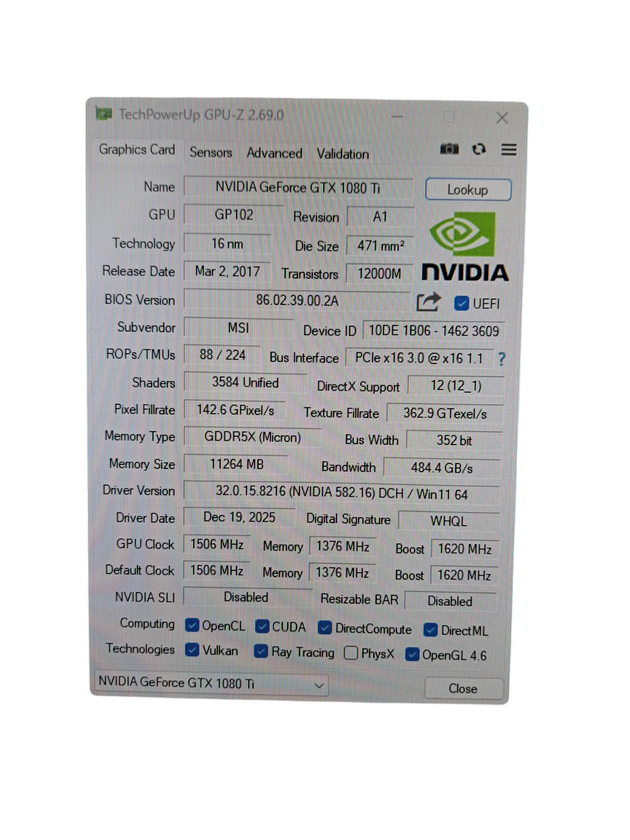The height and width of the screenshot is (840, 630).
Task: Click the Digital Signature field WHQL
Action: 449,521
